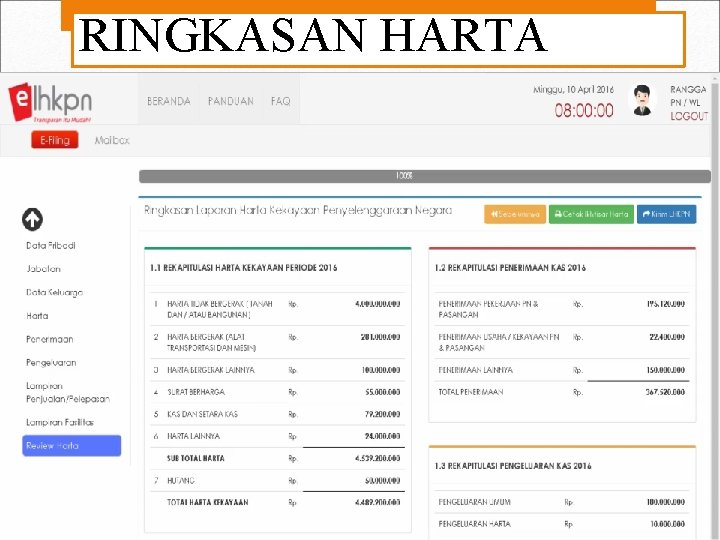Click the value '55.000.000'
The width and height of the screenshot is (720, 540).
pos(382,392)
